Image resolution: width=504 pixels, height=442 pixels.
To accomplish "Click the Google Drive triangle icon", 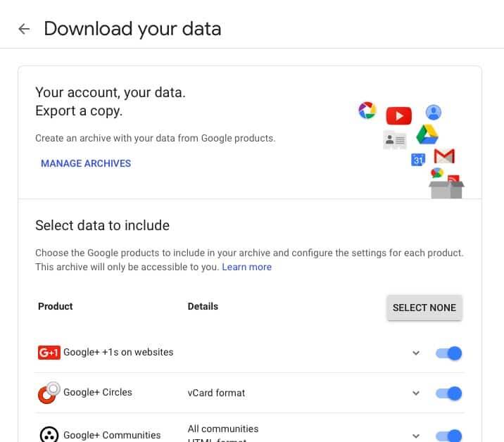I will tap(427, 134).
